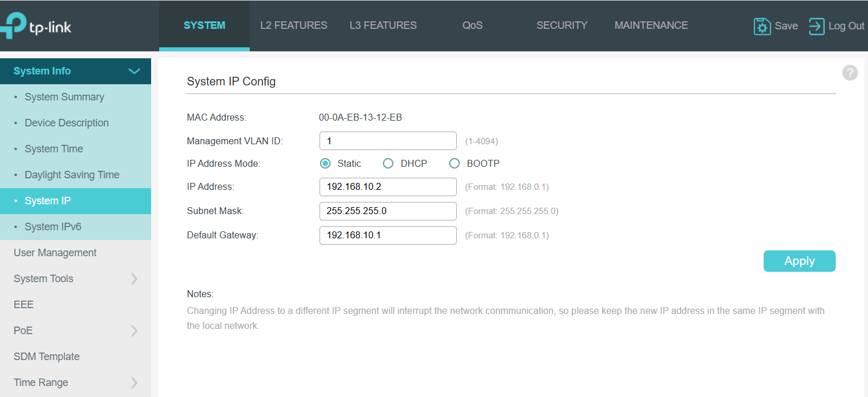Click the tp-link logo
Viewport: 868px width, 397px height.
click(36, 26)
